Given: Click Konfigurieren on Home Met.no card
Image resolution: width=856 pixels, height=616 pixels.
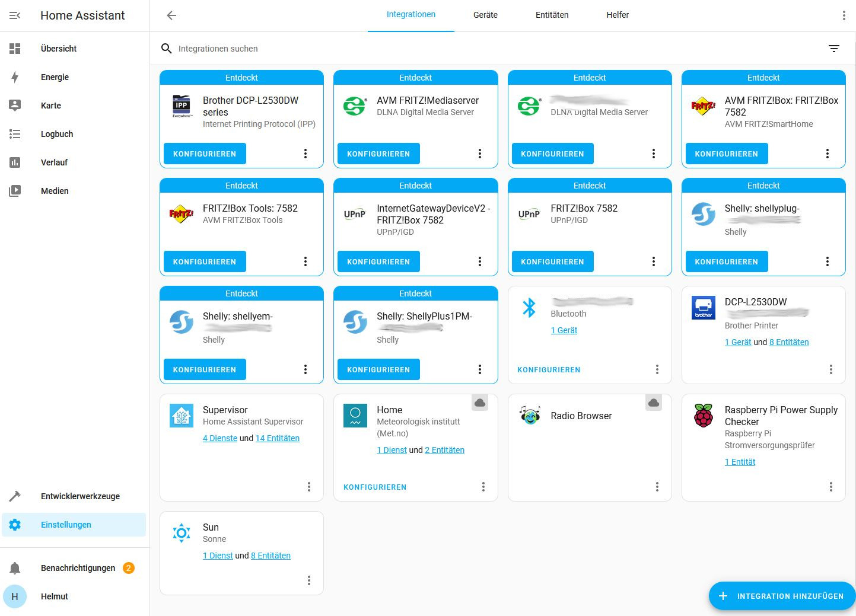Looking at the screenshot, I should coord(375,487).
